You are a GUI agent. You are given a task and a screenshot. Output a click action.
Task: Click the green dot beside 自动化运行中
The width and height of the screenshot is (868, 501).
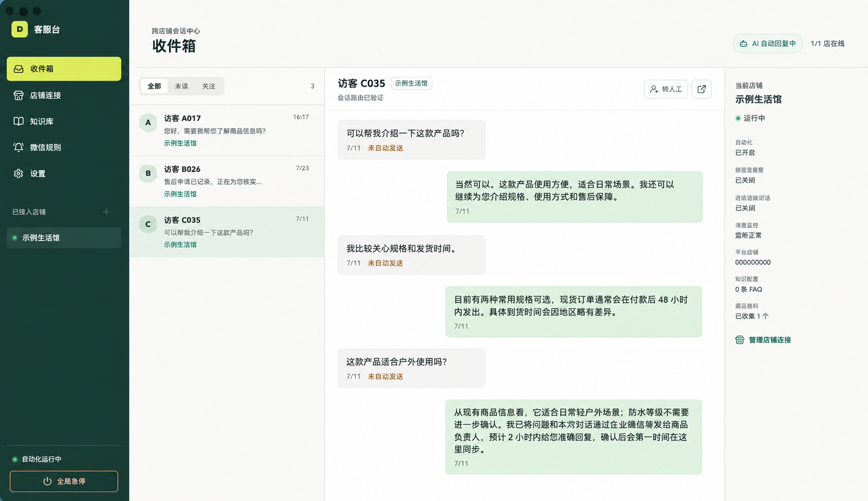pos(15,459)
